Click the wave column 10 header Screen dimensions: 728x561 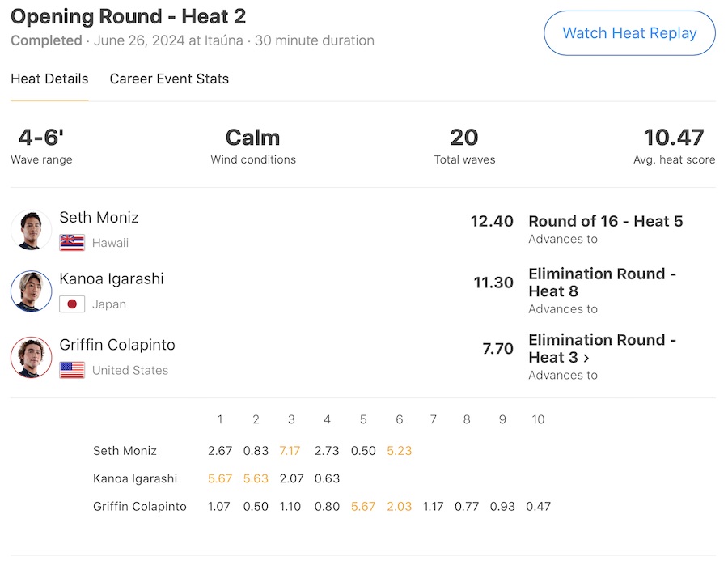point(538,419)
